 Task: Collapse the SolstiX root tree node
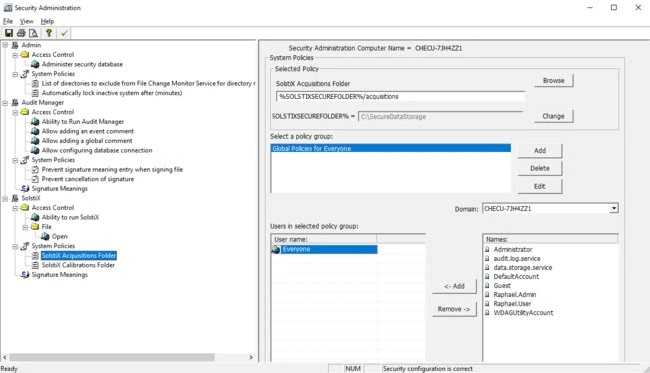(x=5, y=198)
